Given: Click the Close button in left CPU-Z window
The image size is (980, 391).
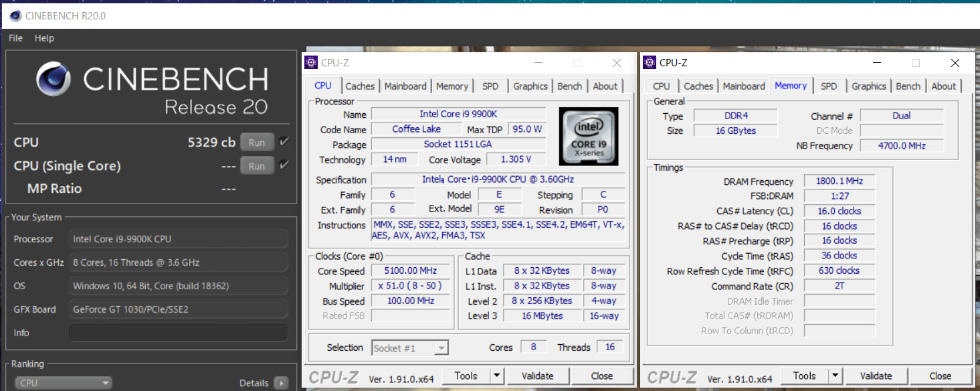Looking at the screenshot, I should tap(602, 376).
